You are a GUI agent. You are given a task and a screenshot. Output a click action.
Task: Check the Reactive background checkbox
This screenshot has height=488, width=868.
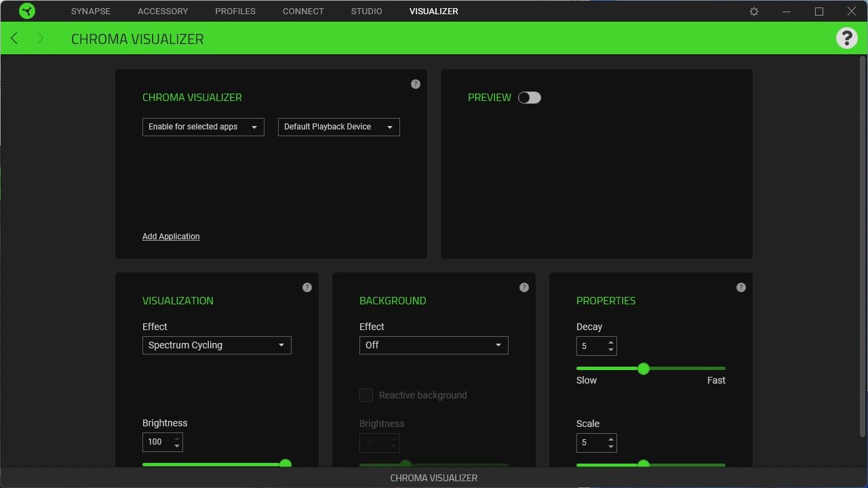(x=366, y=395)
